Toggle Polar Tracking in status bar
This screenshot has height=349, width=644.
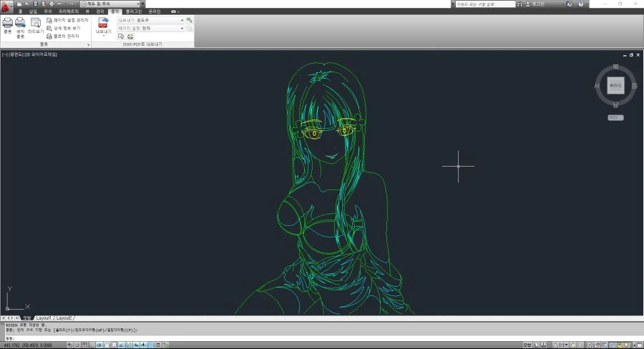click(x=99, y=345)
